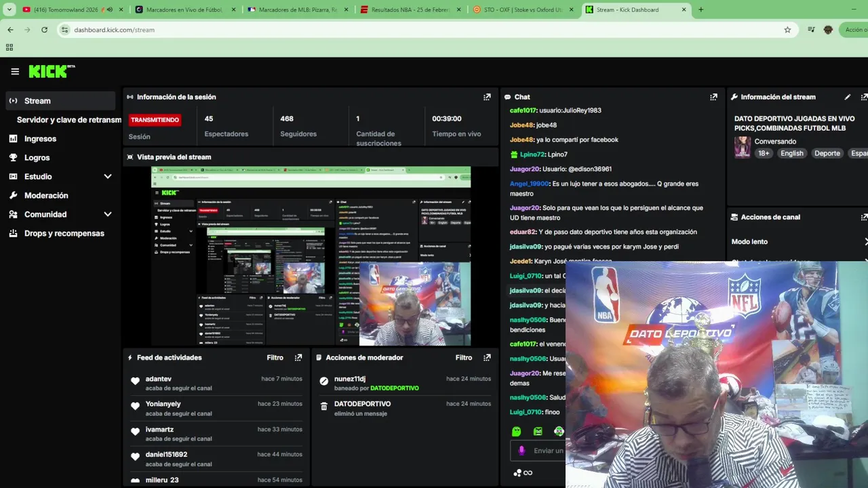Screen dimensions: 868x488
Task: Click green DATODEPORTIVO link in ban entry
Action: [x=395, y=388]
